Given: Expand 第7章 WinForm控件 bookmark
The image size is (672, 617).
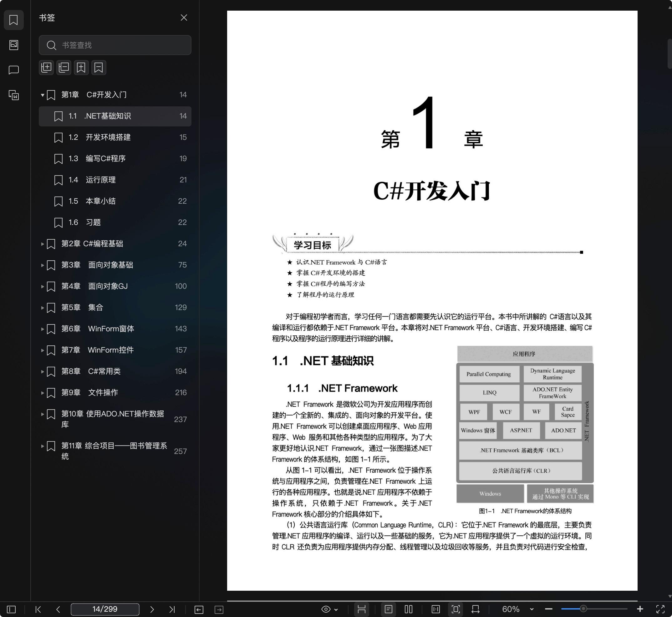Looking at the screenshot, I should (x=43, y=350).
